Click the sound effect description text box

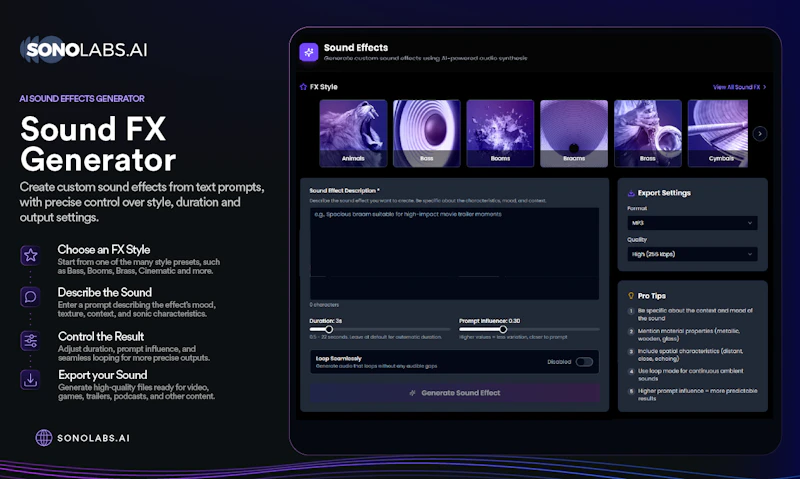[454, 254]
